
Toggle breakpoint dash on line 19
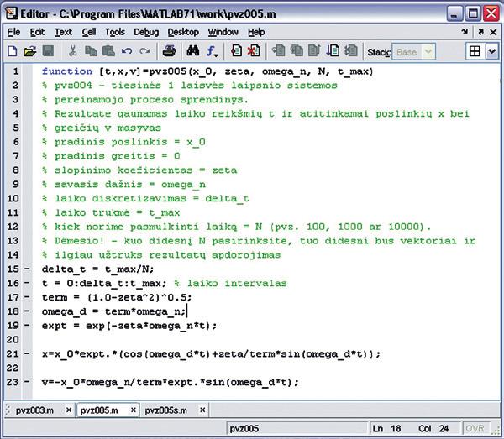point(27,325)
